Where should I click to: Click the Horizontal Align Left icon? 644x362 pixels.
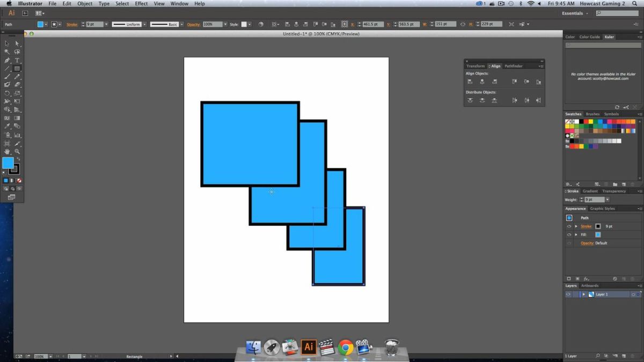470,82
